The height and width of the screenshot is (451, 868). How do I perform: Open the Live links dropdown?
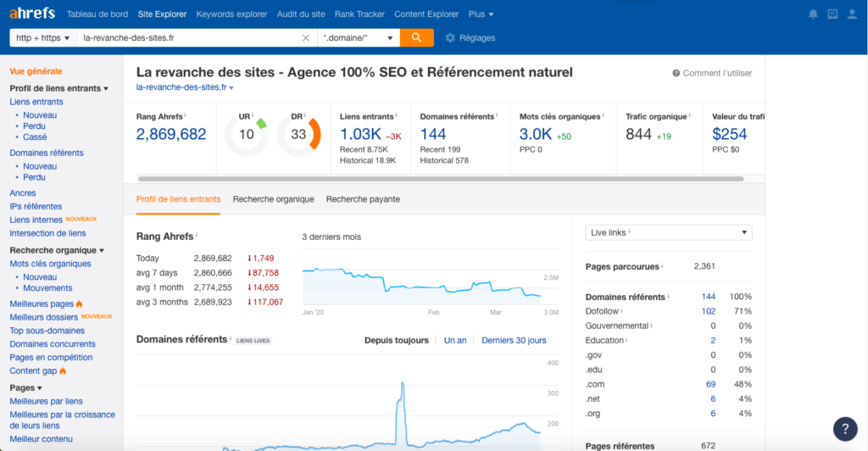coord(669,232)
